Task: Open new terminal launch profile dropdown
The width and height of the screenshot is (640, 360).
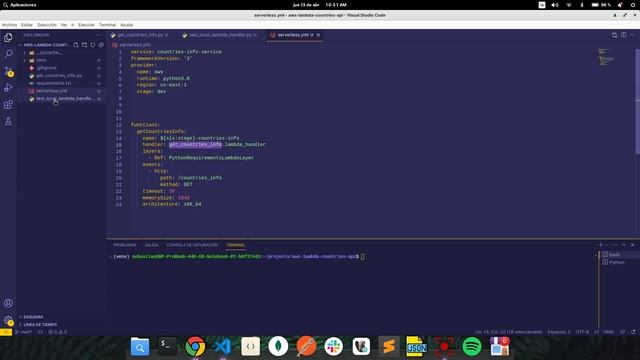Action: click(x=607, y=245)
